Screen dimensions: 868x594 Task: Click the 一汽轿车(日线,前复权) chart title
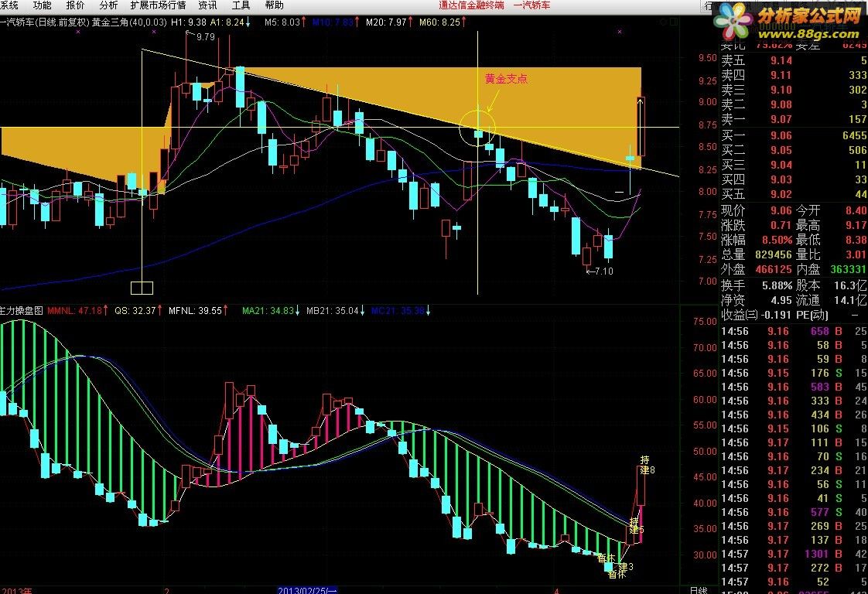[44, 22]
